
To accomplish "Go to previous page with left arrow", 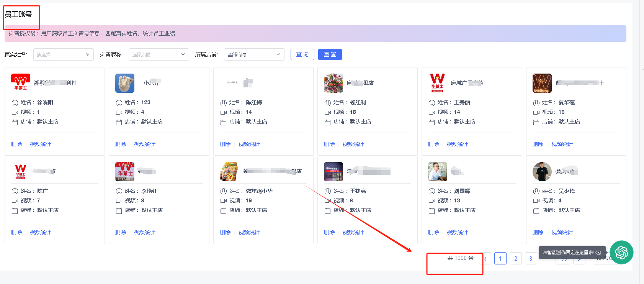I will point(485,259).
